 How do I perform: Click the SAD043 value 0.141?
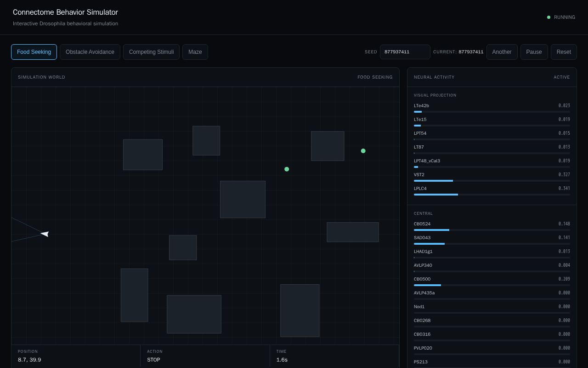(x=564, y=238)
